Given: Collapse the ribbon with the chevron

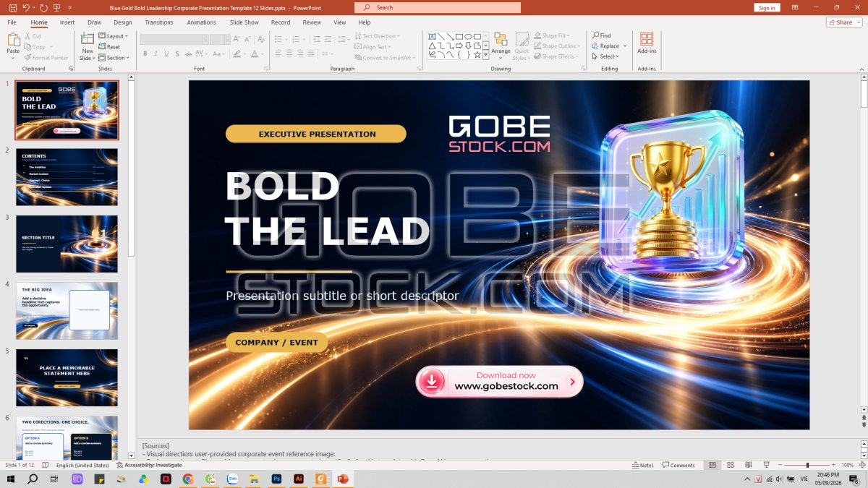Looking at the screenshot, I should click(x=861, y=69).
